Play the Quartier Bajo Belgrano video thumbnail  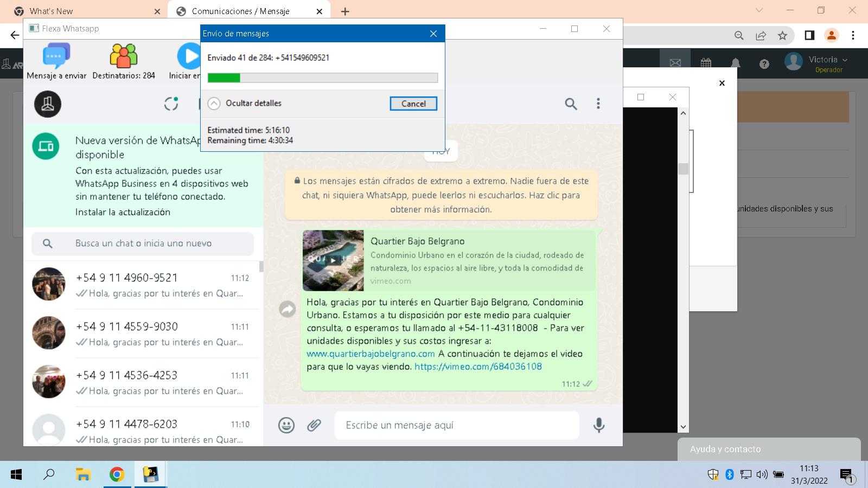click(333, 260)
